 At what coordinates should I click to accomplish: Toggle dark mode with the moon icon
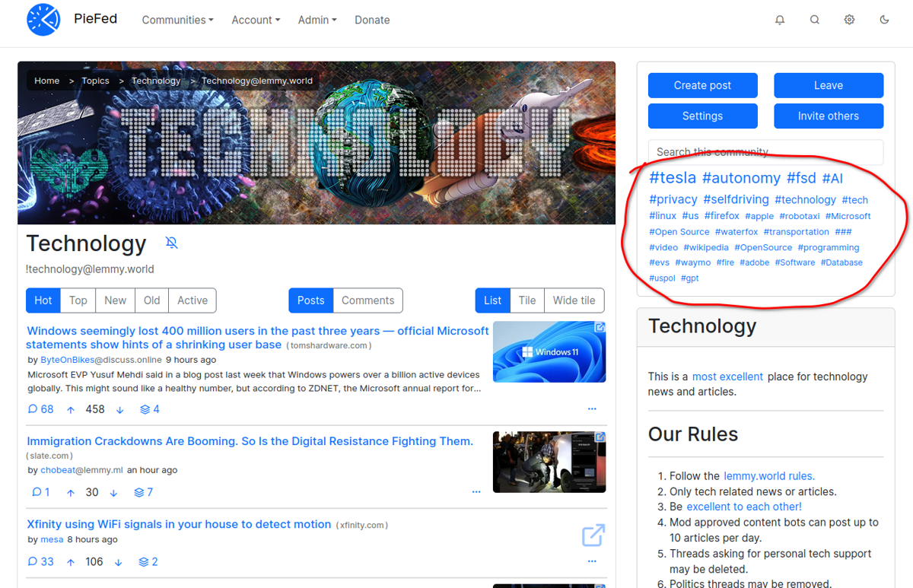(884, 20)
